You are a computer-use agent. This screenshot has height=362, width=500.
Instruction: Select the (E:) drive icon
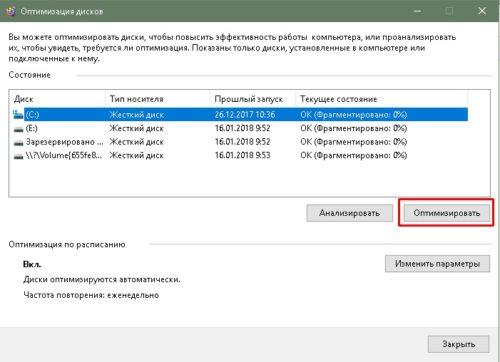18,129
